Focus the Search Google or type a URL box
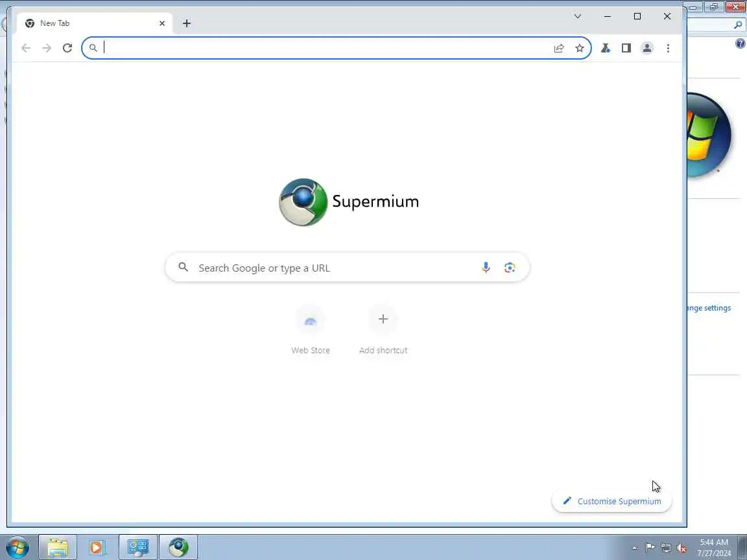This screenshot has height=560, width=747. (348, 268)
